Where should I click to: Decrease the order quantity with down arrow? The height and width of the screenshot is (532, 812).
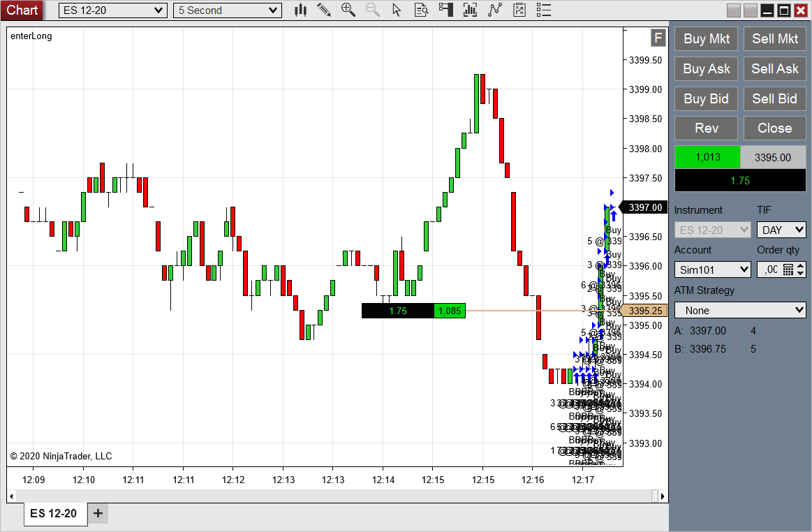point(801,273)
